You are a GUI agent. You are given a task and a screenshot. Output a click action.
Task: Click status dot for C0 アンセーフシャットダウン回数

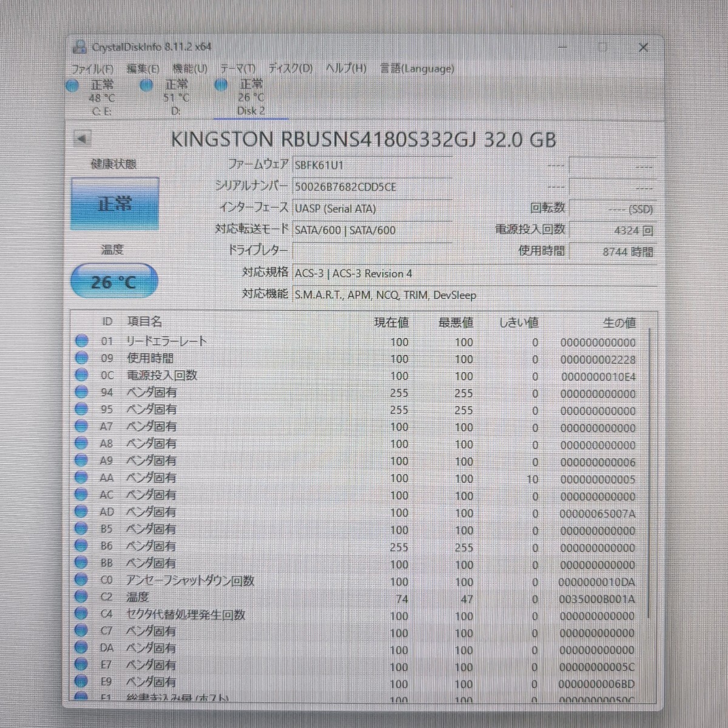click(x=81, y=581)
